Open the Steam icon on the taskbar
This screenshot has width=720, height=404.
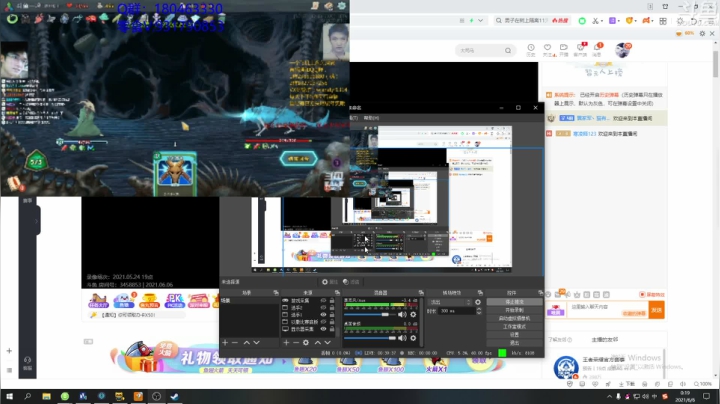[174, 396]
